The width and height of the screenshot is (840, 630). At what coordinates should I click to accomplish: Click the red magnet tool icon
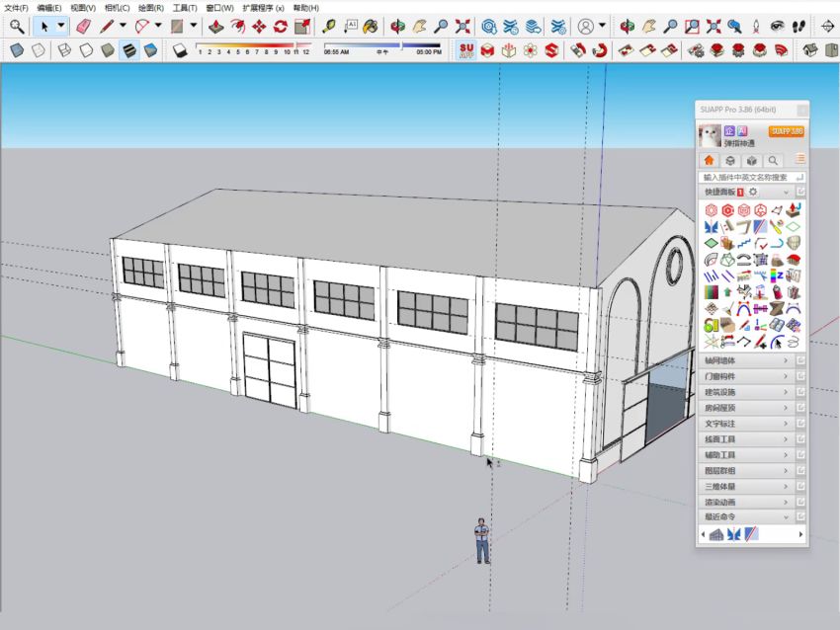(600, 50)
